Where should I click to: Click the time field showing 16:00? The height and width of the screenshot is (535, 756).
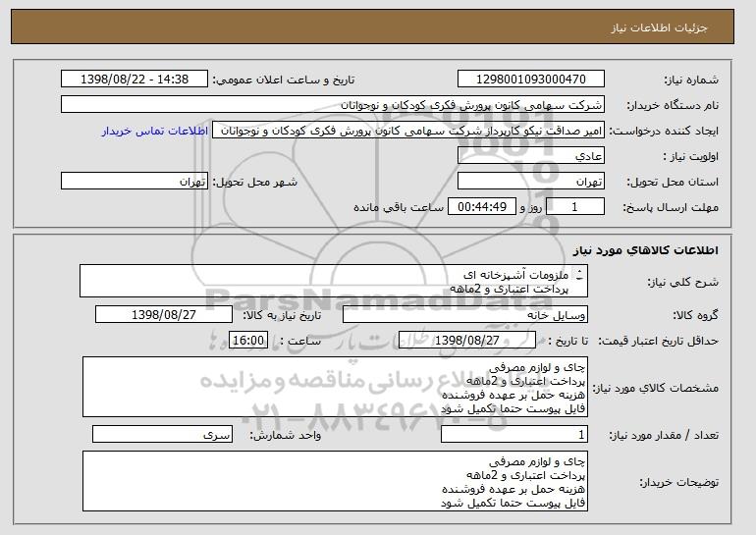coord(248,341)
